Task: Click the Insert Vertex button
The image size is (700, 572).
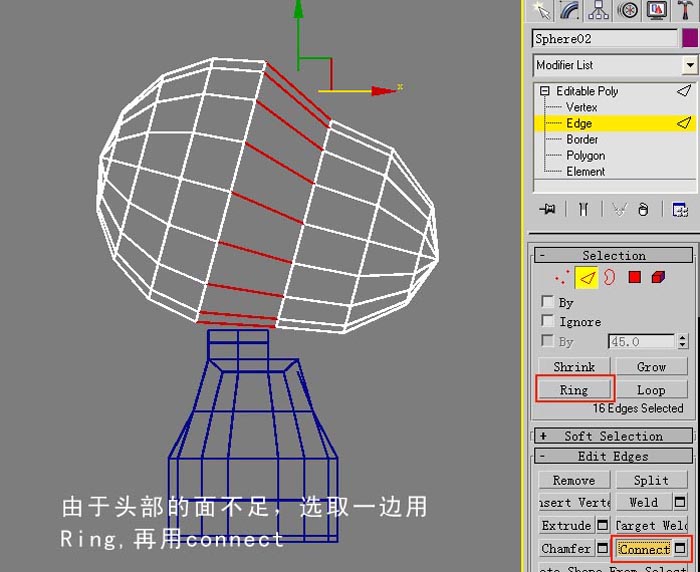Action: point(574,502)
